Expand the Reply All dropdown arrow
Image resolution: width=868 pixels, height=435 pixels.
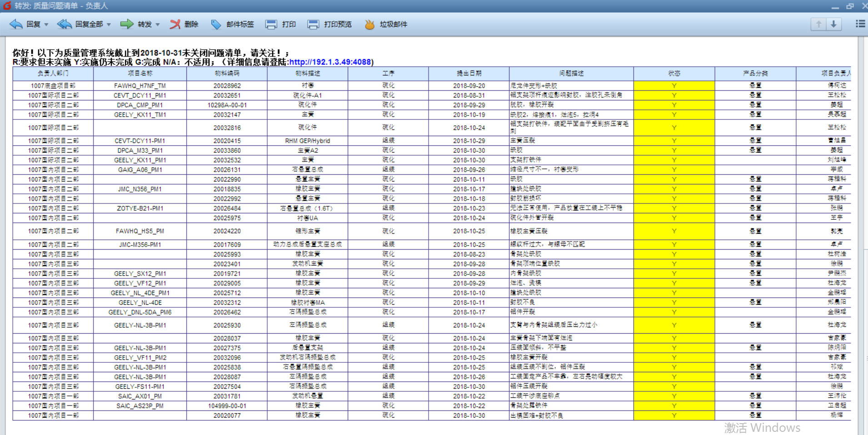click(x=109, y=25)
